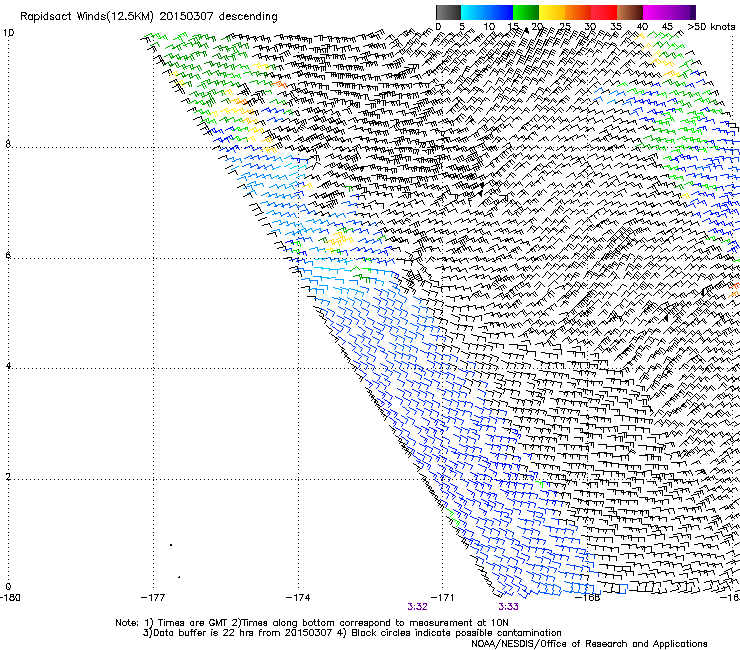The image size is (740, 650).
Task: Click the yellow 20-25 knot color segment
Action: (x=552, y=12)
